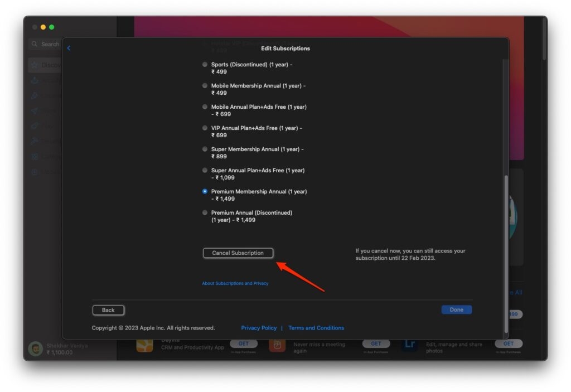
Task: Click the dialog's vertical scrollbar thumb
Action: [x=506, y=254]
